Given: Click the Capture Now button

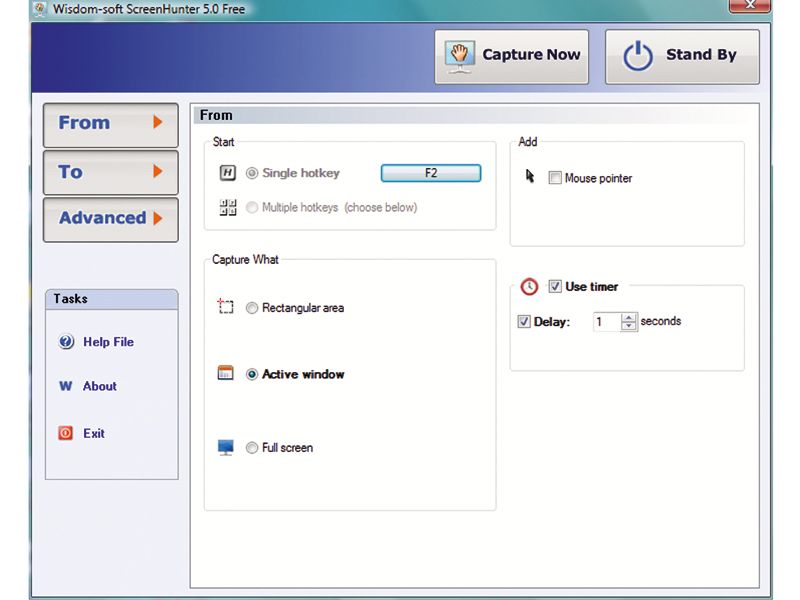Looking at the screenshot, I should click(x=511, y=57).
